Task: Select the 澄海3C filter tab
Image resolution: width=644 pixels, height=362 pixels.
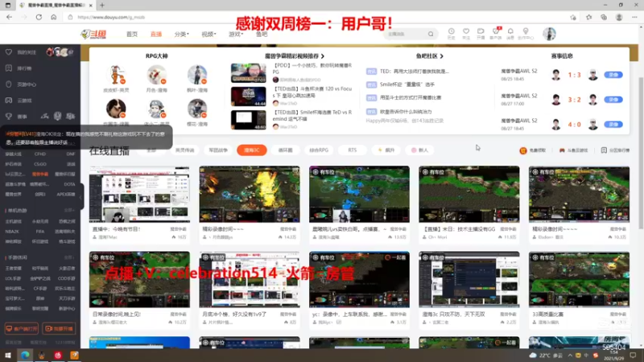Action: [x=252, y=150]
